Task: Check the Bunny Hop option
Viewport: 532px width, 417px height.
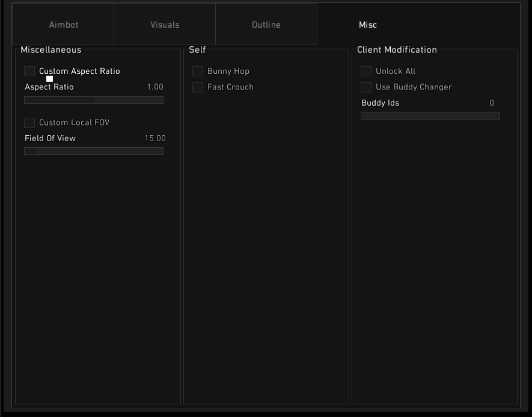Action: tap(198, 72)
